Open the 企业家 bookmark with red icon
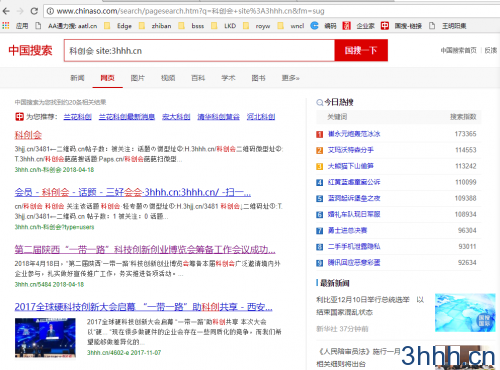 coord(359,26)
